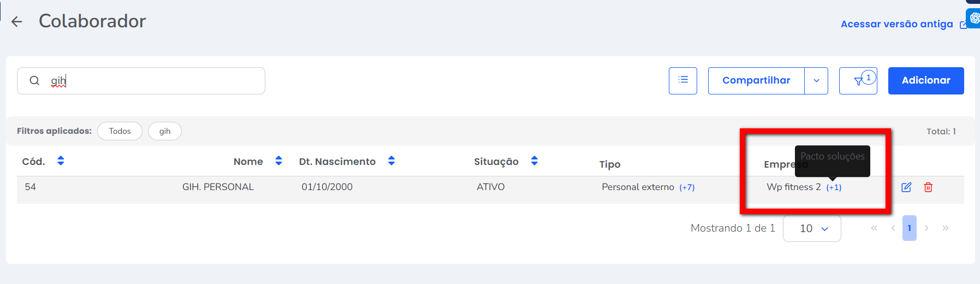The width and height of the screenshot is (980, 284).
Task: Open the 10 per page dropdown
Action: 812,228
